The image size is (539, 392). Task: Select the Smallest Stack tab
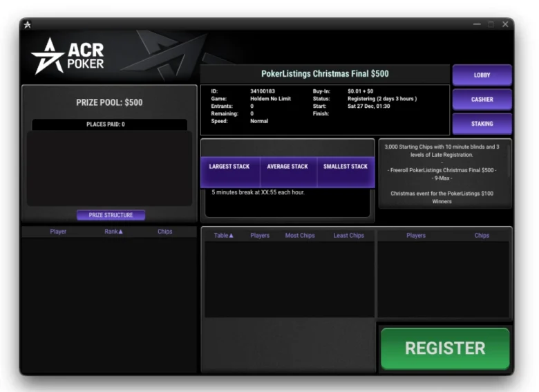[x=346, y=171]
